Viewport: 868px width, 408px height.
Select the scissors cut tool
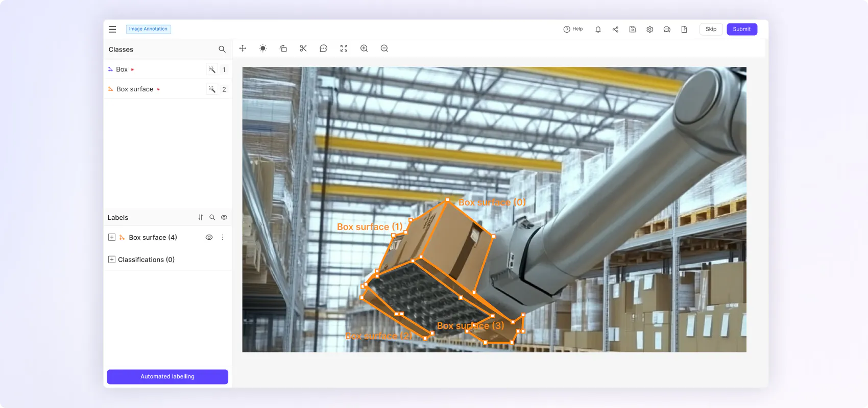click(x=303, y=48)
